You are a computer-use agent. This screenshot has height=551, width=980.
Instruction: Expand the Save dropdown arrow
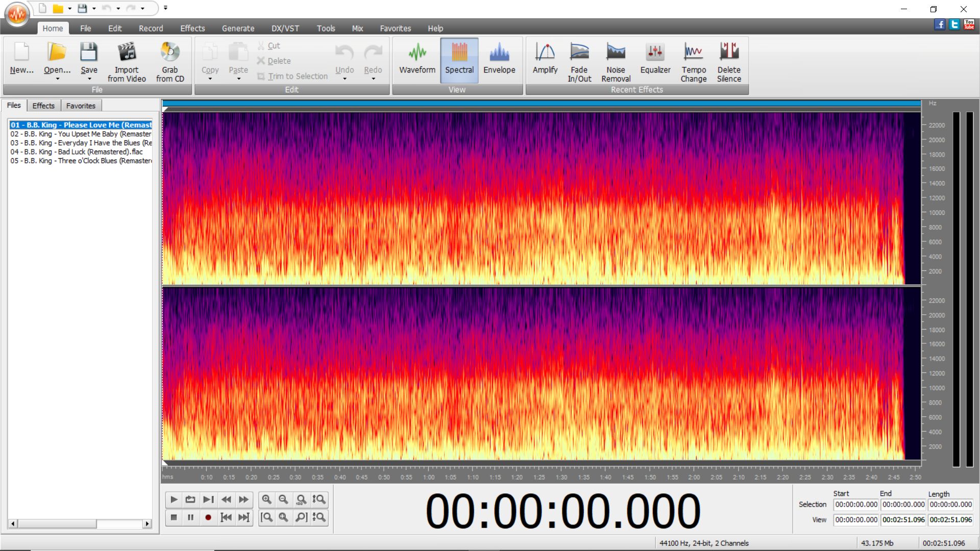point(89,79)
